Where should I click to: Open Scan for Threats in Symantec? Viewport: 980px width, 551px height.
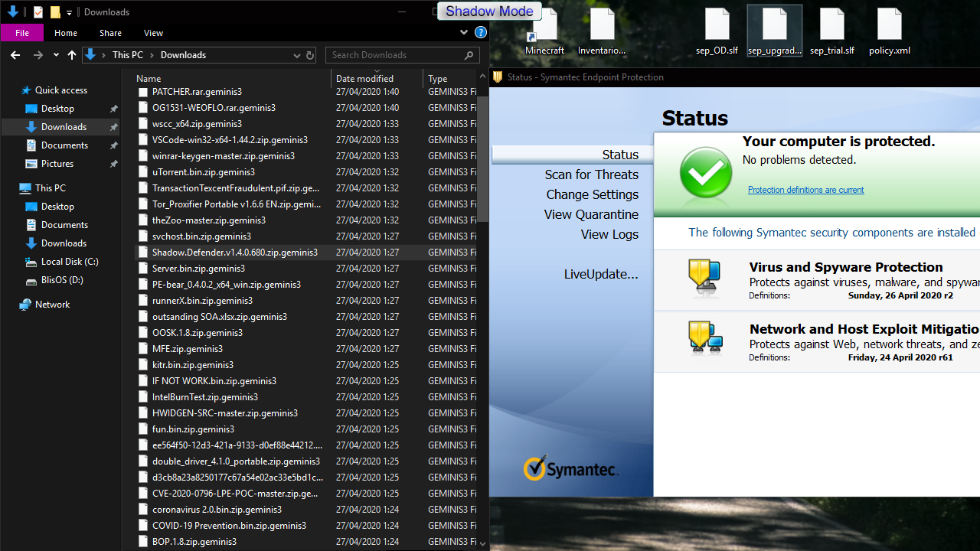(591, 174)
